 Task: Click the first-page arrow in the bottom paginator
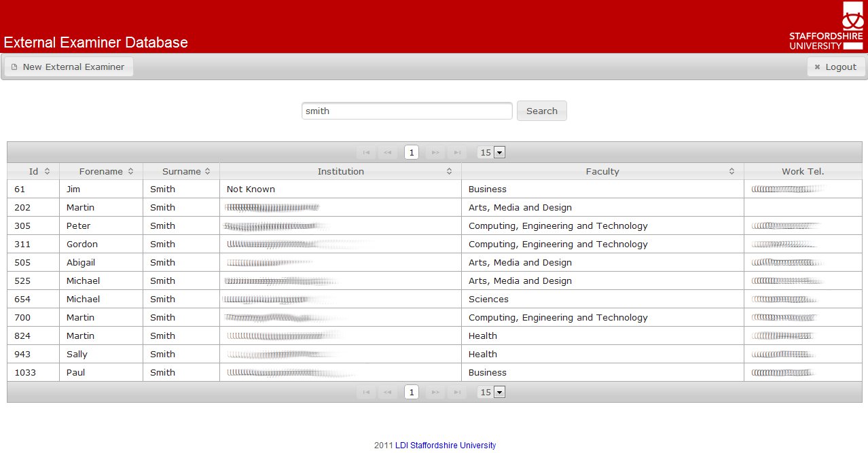pos(365,392)
